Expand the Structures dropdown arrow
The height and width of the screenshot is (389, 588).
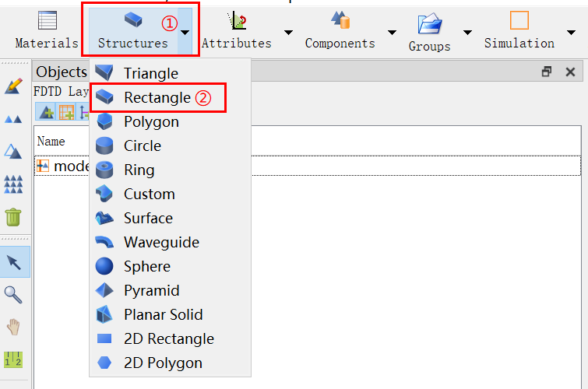pos(185,33)
